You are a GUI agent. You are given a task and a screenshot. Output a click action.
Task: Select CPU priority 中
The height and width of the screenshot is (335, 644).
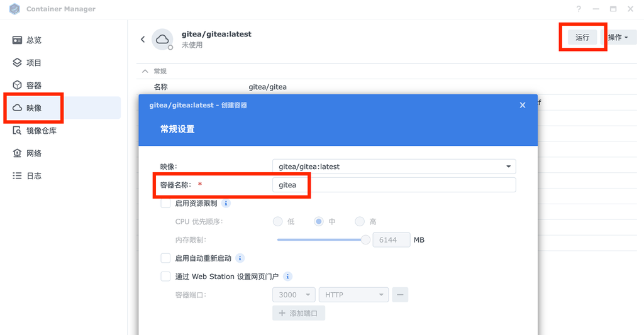pyautogui.click(x=318, y=222)
